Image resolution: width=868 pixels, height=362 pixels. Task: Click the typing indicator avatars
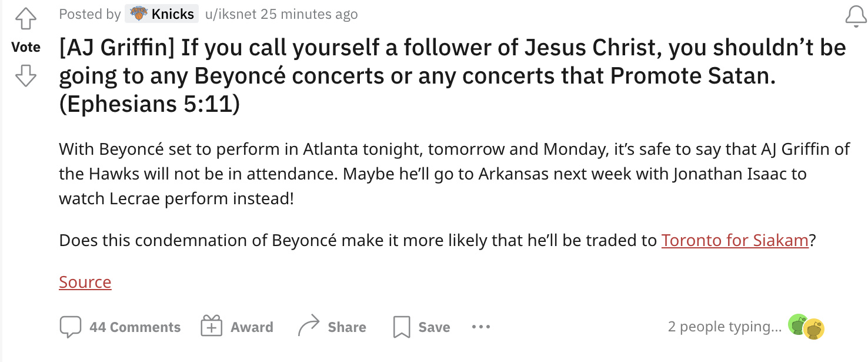click(807, 327)
